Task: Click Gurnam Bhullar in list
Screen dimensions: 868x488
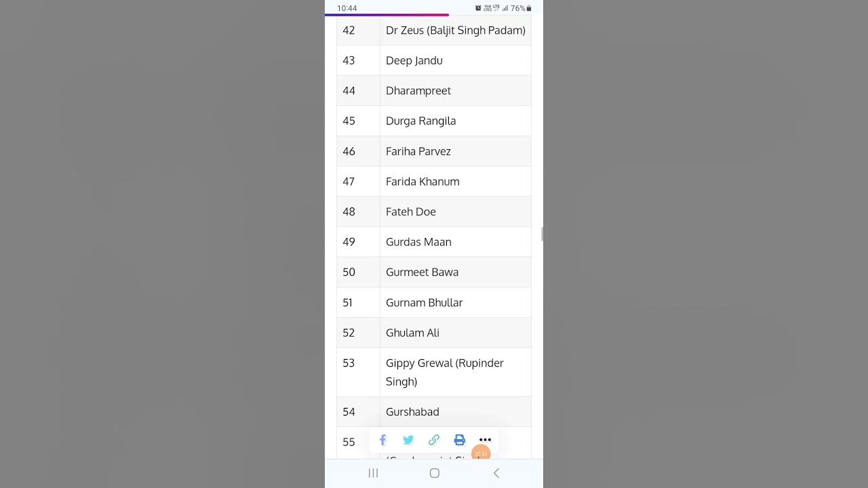Action: (424, 302)
